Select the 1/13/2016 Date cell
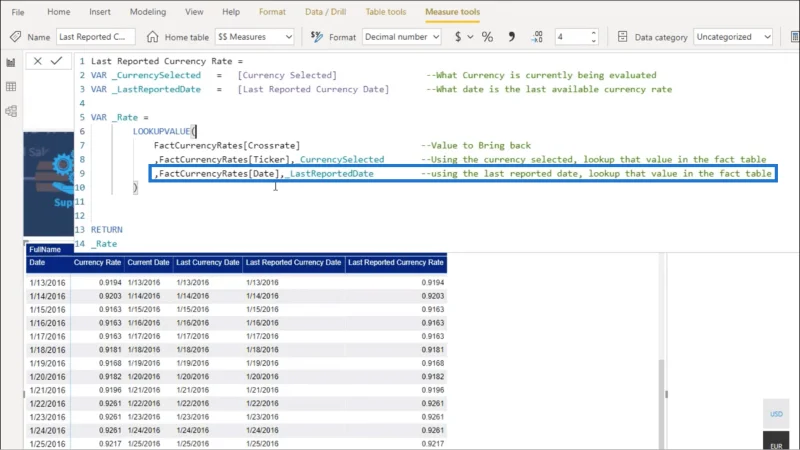 point(47,283)
